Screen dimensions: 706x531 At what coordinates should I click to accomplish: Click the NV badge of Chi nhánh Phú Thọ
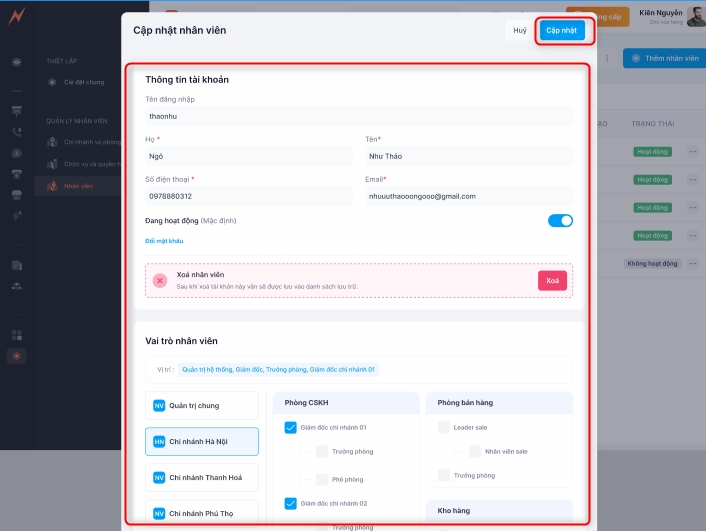159,513
